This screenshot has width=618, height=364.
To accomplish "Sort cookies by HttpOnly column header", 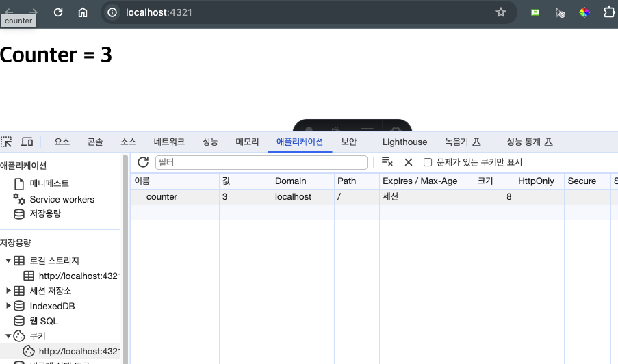I will pyautogui.click(x=539, y=181).
